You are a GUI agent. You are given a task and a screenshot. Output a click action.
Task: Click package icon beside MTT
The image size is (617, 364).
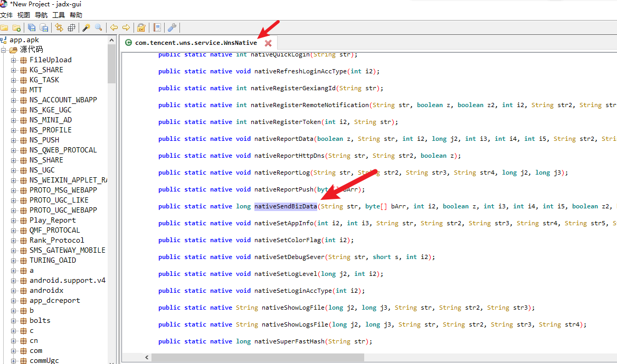(24, 90)
